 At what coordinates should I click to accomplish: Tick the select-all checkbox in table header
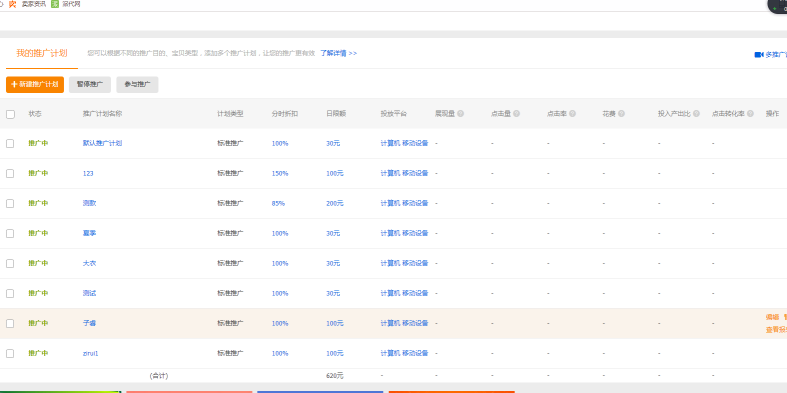[x=11, y=114]
